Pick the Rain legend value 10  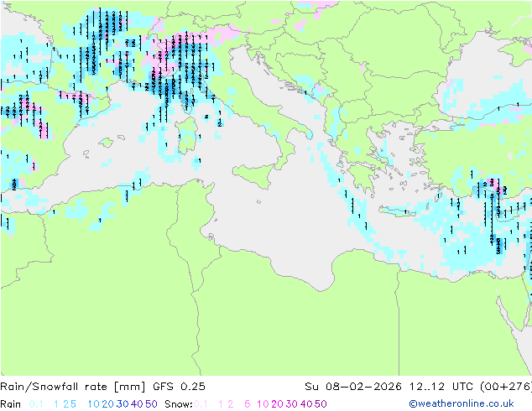pos(94,404)
